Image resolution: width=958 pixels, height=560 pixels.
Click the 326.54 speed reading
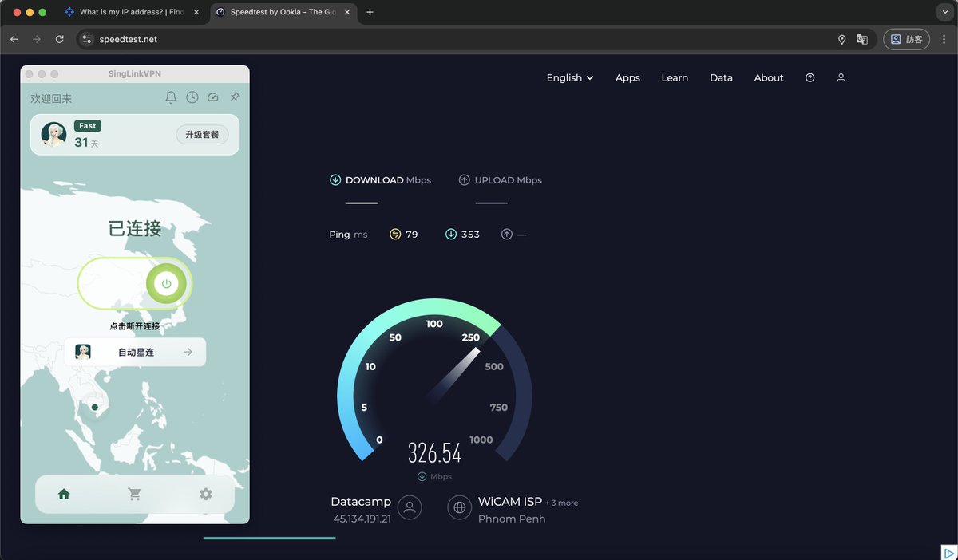pos(435,453)
